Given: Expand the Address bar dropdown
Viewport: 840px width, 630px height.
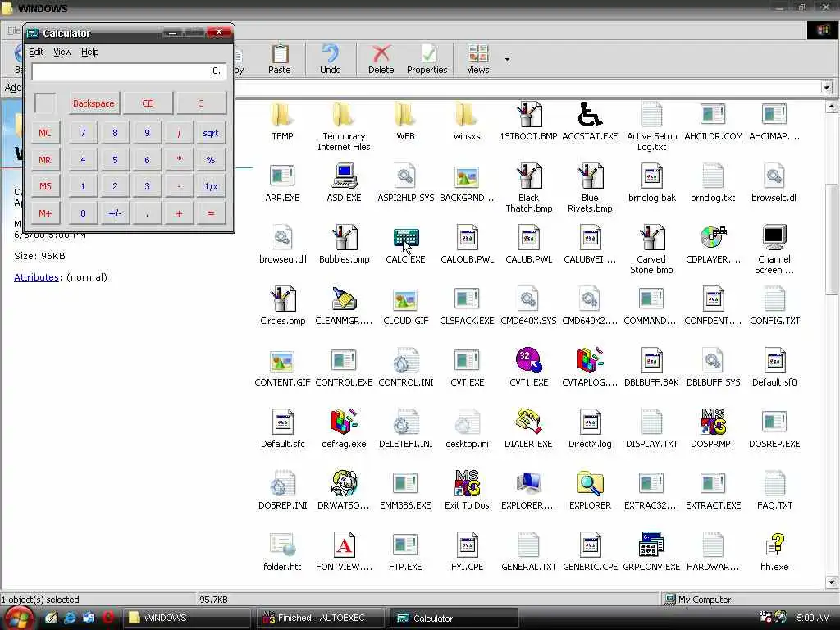Looking at the screenshot, I should point(827,87).
